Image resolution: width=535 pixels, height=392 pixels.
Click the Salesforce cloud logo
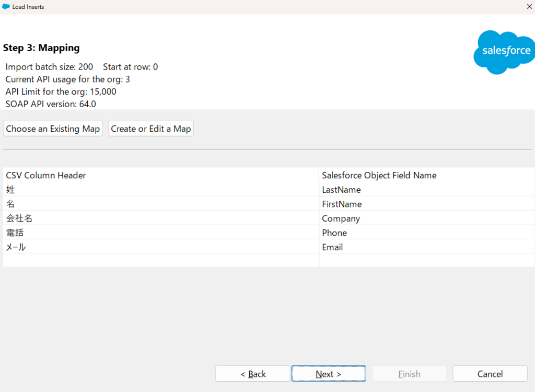coord(503,52)
